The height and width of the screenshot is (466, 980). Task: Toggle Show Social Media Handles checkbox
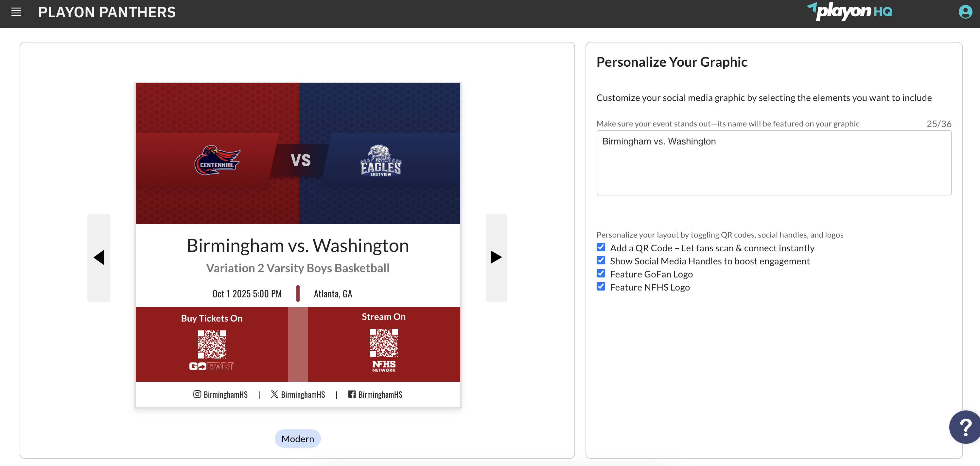[x=601, y=260]
